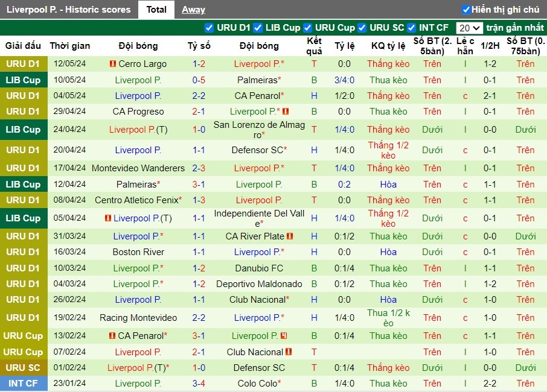Open CA Progreso team link

click(138, 112)
